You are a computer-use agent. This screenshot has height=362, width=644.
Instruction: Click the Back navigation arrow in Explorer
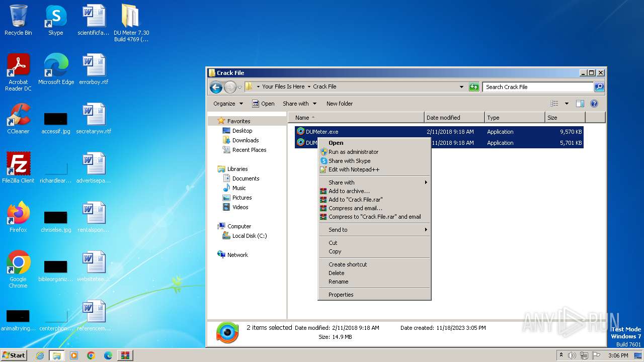pos(216,87)
